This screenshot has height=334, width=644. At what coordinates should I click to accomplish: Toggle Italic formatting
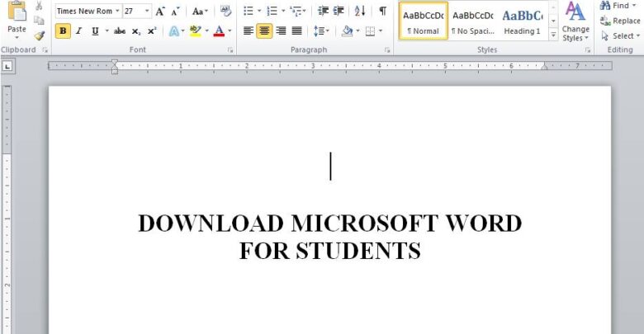[x=79, y=31]
